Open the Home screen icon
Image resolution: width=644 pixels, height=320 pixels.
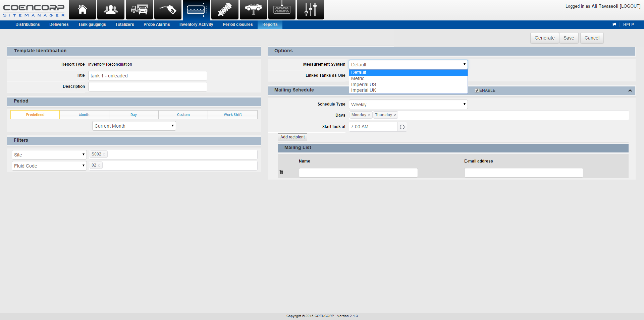tap(82, 10)
